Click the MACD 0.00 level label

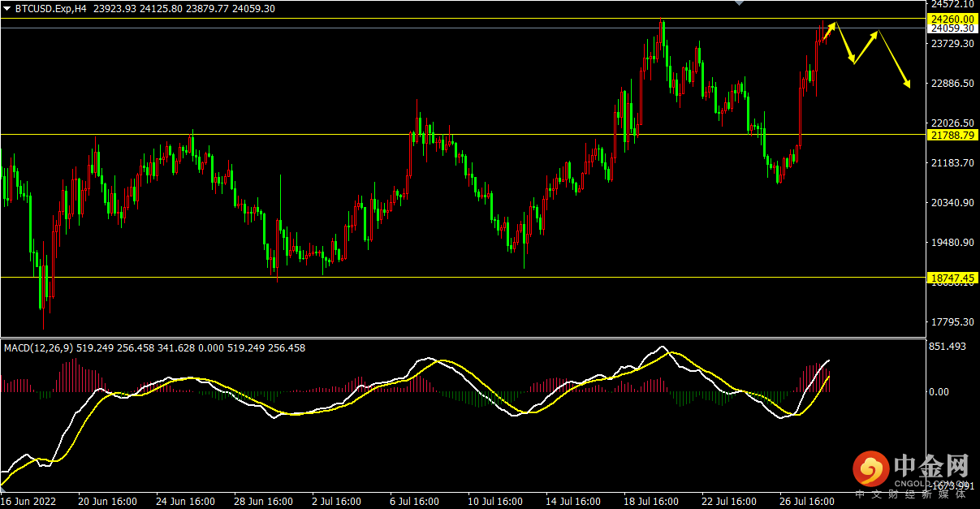939,392
